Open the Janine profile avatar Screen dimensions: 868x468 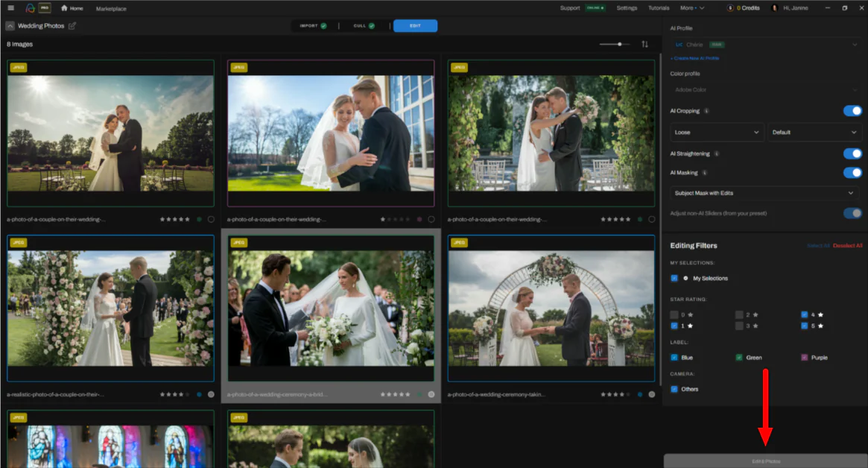[x=774, y=8]
